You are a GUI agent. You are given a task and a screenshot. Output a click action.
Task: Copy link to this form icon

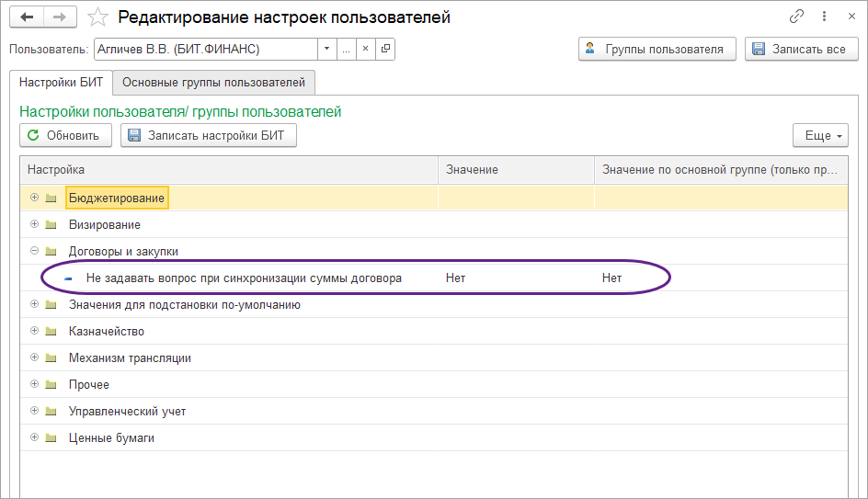click(x=796, y=17)
